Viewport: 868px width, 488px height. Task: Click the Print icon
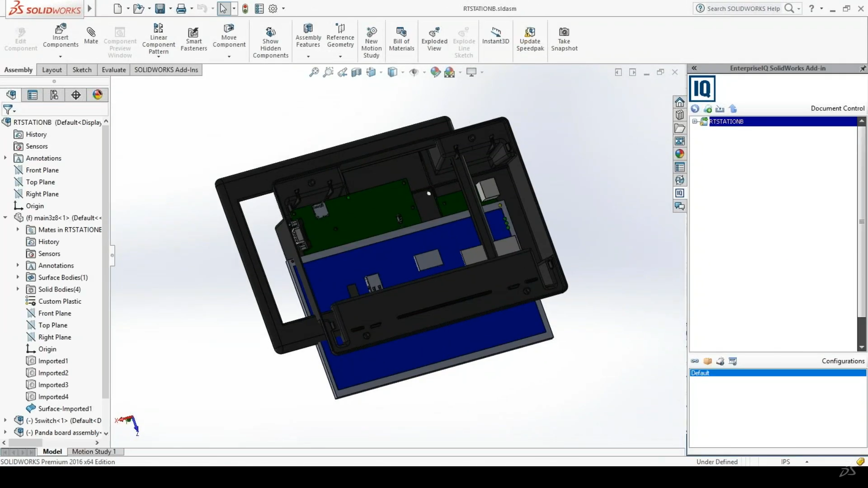181,9
